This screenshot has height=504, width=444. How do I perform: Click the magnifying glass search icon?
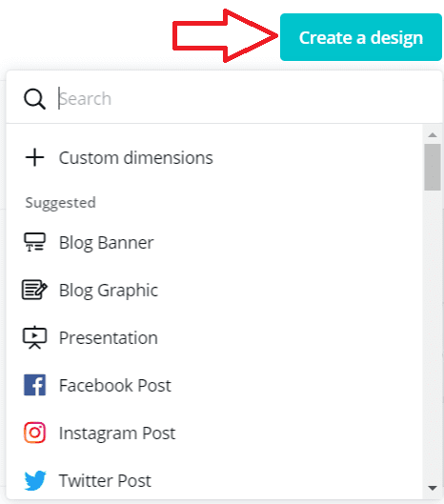[34, 99]
